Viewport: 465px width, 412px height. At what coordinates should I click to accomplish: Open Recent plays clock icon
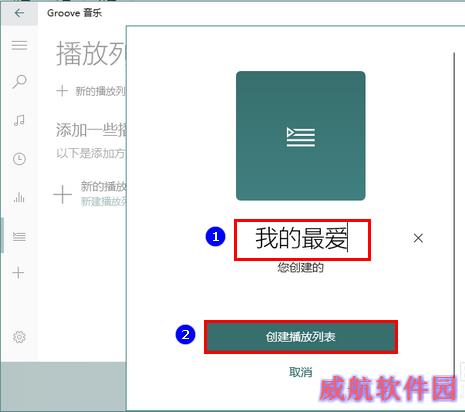(19, 159)
